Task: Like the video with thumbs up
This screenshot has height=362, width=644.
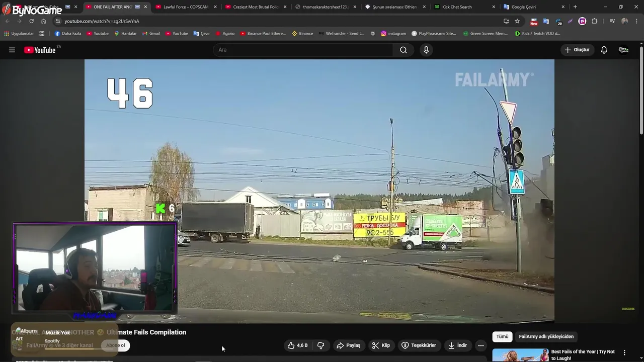Action: point(297,345)
